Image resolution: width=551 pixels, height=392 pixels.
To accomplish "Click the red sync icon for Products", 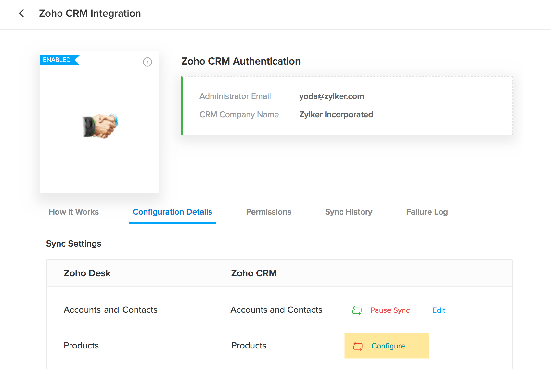I will (358, 346).
